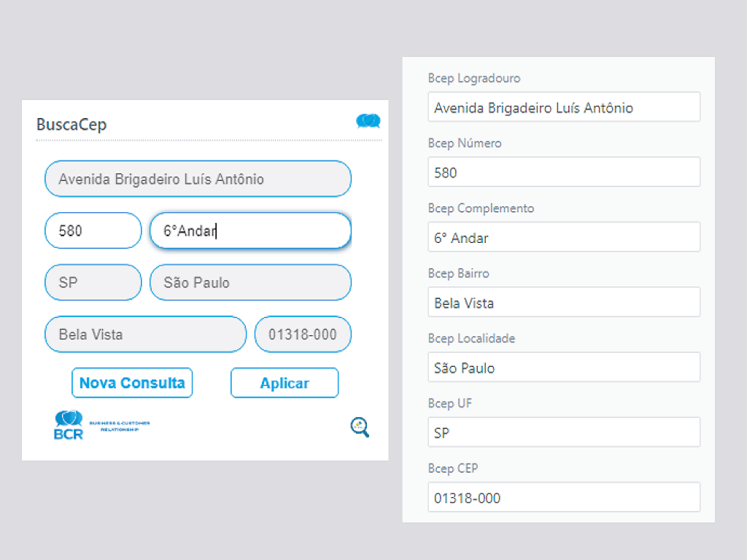Click the BuscaCep panel title text
747x560 pixels.
71,125
